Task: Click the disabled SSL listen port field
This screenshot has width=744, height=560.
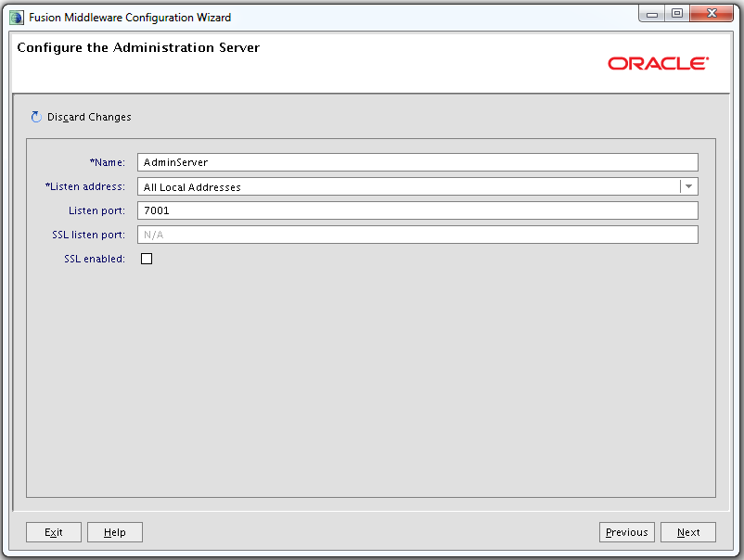Action: 417,235
